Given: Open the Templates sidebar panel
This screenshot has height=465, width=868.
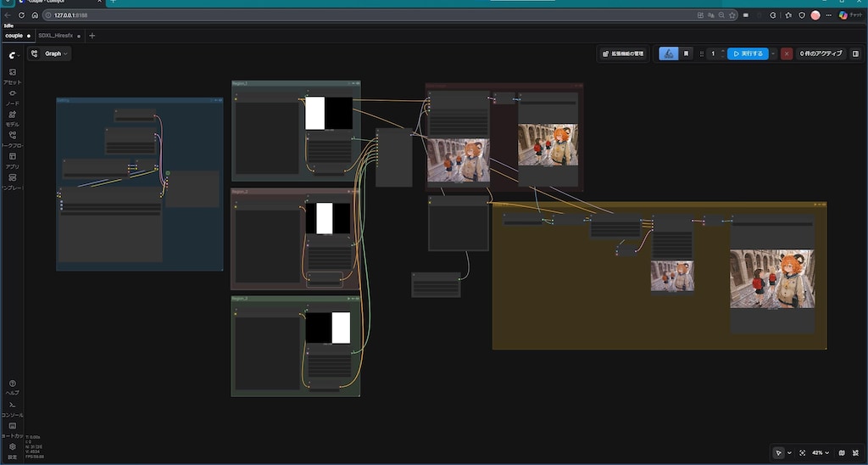Looking at the screenshot, I should click(12, 182).
